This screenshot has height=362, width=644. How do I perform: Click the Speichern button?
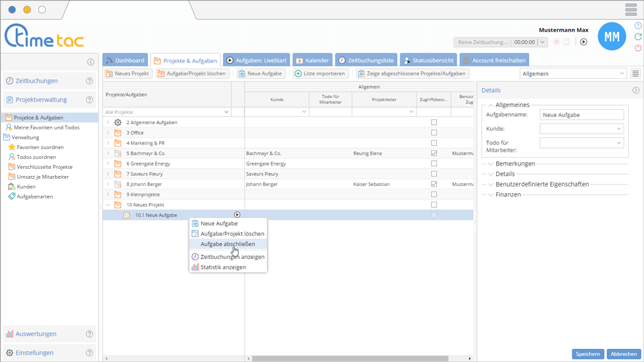pos(587,354)
